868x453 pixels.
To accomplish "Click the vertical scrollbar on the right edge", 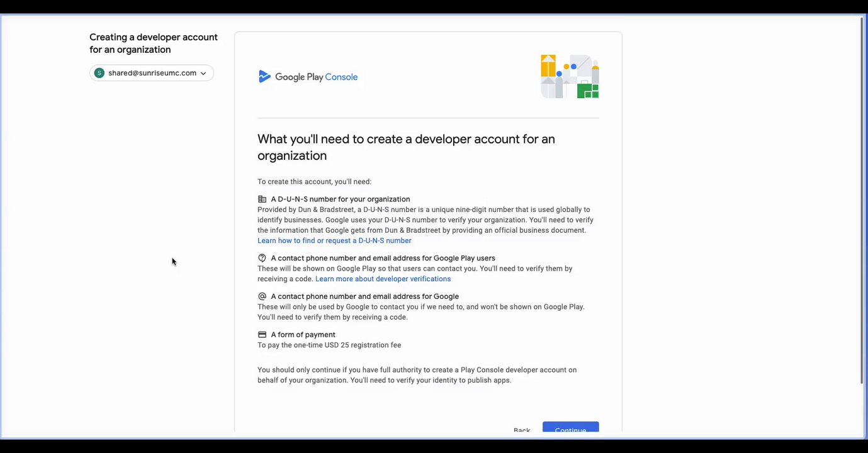I will point(862,201).
